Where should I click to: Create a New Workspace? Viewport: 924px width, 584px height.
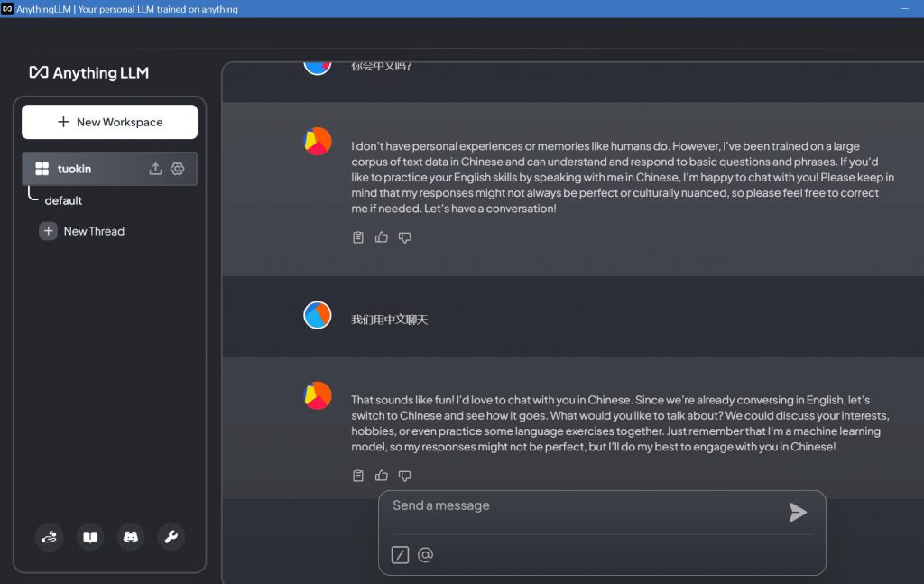[x=109, y=122]
